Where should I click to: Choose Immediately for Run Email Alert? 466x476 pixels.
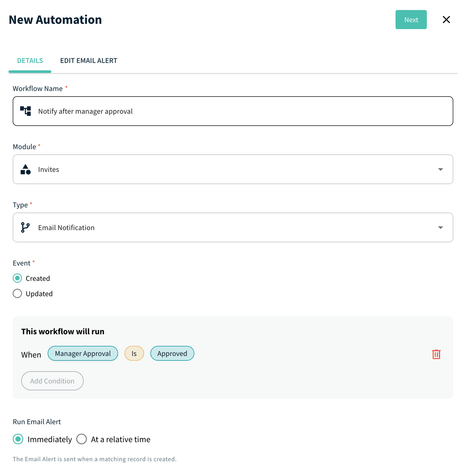(x=18, y=439)
